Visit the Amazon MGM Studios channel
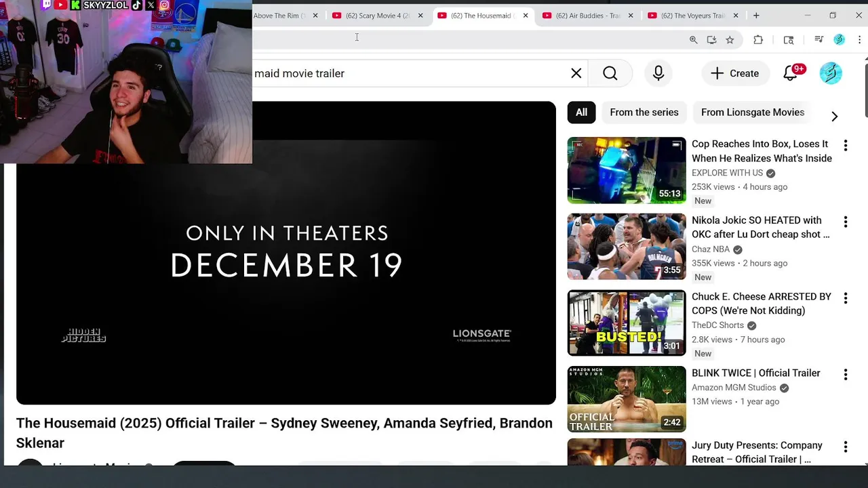The width and height of the screenshot is (868, 488). point(734,388)
